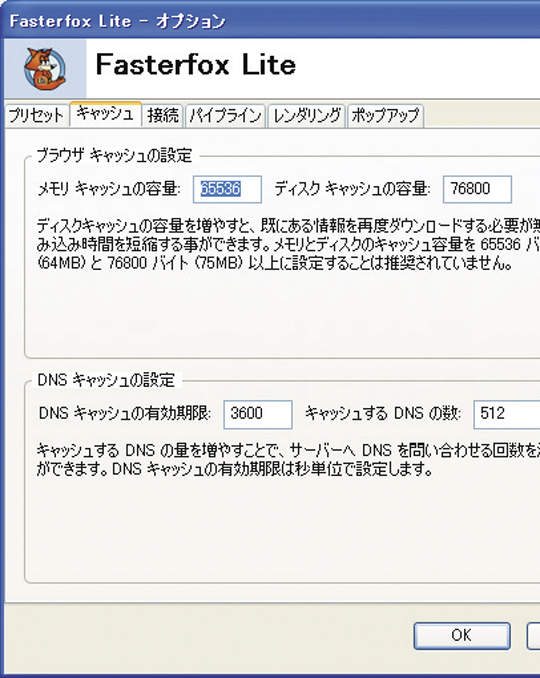This screenshot has width=540, height=678.
Task: Open the 接続 tab
Action: (x=163, y=115)
